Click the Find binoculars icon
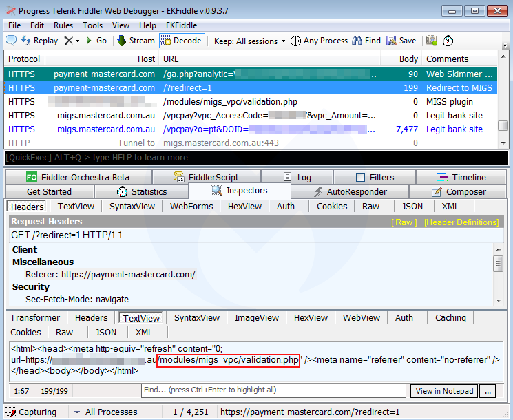Screen dimensions: 513x420 point(357,41)
